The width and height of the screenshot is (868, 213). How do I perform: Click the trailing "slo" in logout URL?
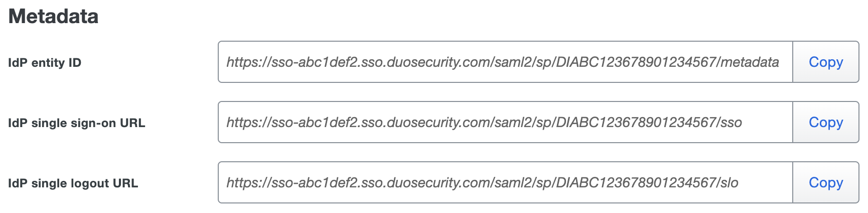click(x=730, y=183)
